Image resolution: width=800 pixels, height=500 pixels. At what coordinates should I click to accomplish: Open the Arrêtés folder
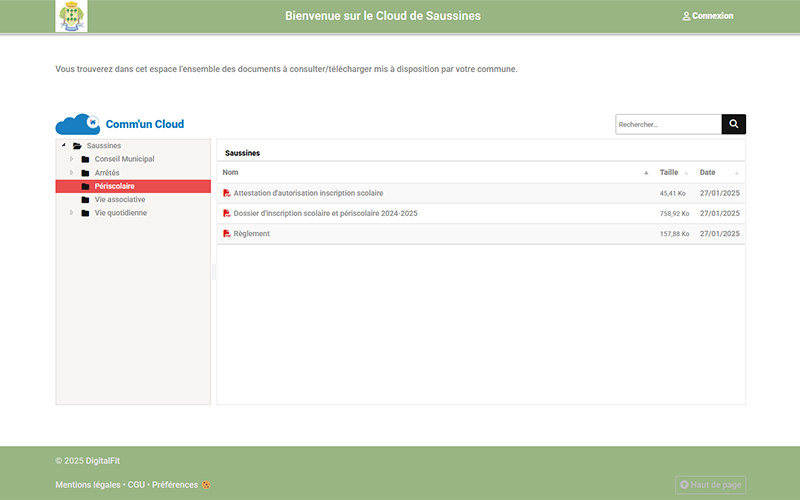[x=107, y=173]
